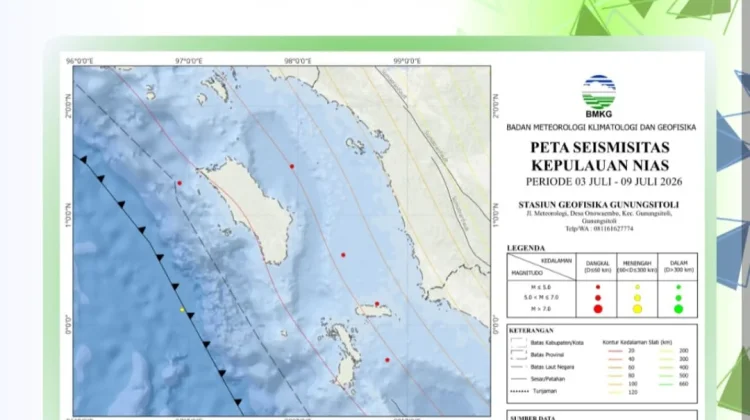Image resolution: width=750 pixels, height=420 pixels.
Task: Click the contour line sample for 500 km
Action: tap(666, 376)
